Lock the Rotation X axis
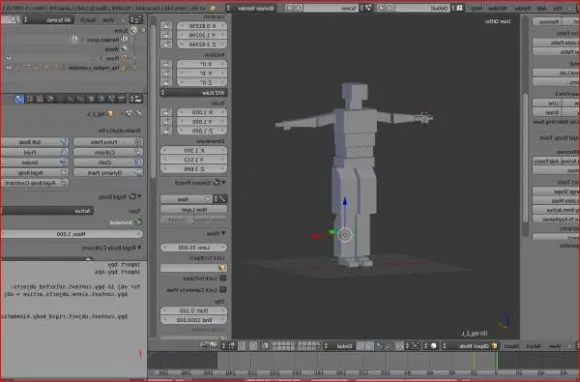Viewport: 580px width, 382px height. pos(167,64)
